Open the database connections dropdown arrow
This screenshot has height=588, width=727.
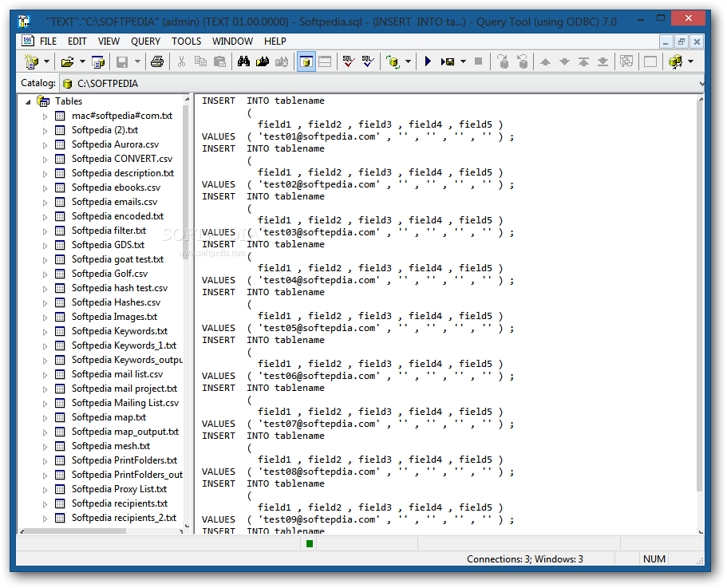pos(691,61)
